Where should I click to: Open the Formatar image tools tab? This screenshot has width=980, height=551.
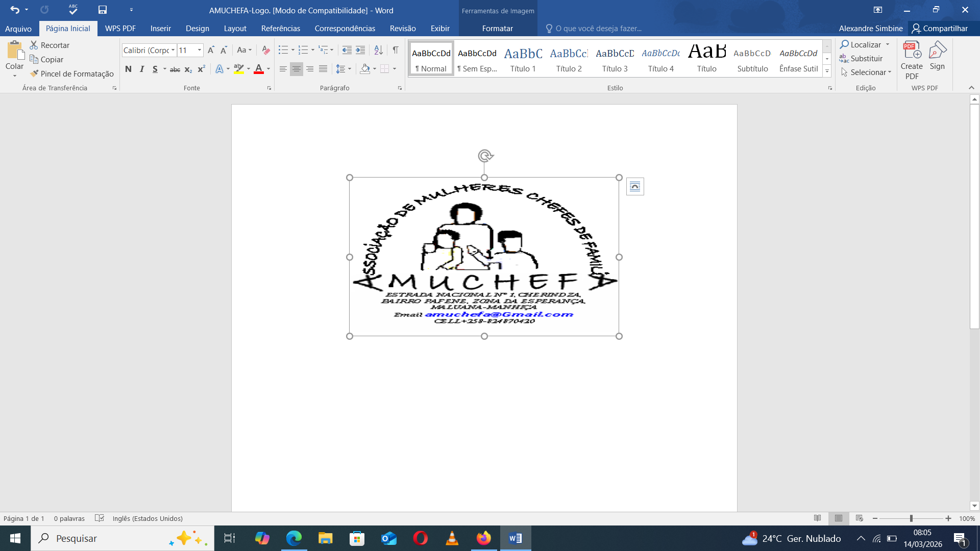click(497, 29)
